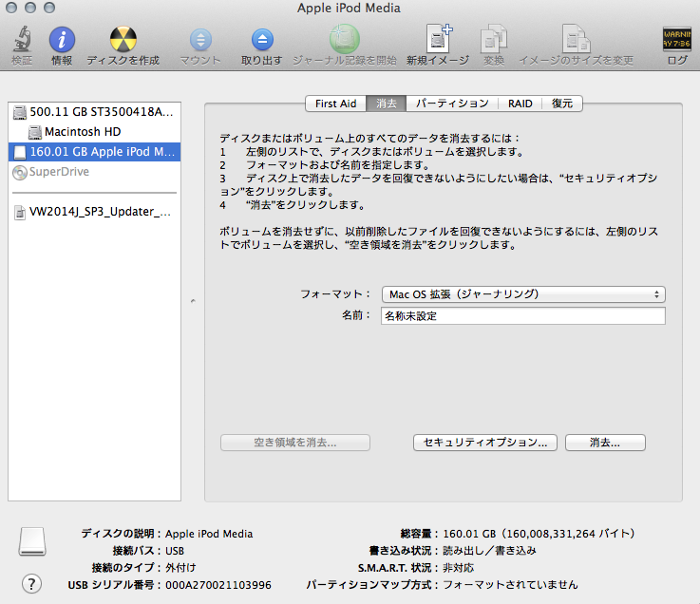Open the ログ (Log) icon
The height and width of the screenshot is (604, 700).
[676, 41]
